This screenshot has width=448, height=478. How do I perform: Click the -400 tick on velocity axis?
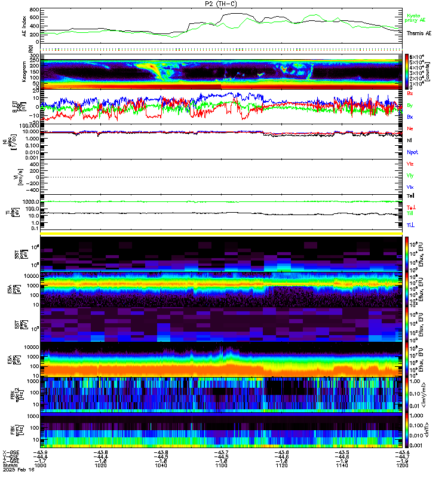click(x=33, y=190)
